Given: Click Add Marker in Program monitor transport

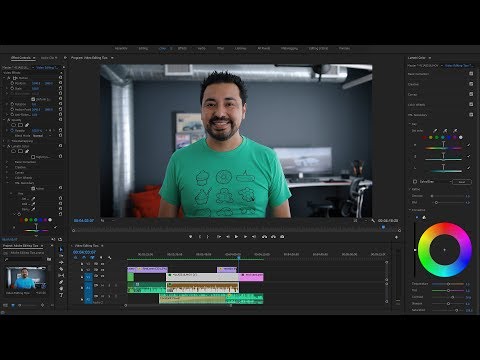Looking at the screenshot, I should coord(191,237).
